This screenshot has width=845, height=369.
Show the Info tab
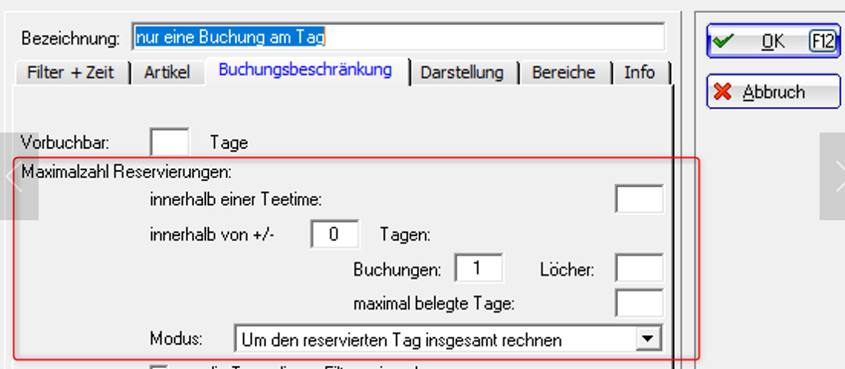pos(640,73)
